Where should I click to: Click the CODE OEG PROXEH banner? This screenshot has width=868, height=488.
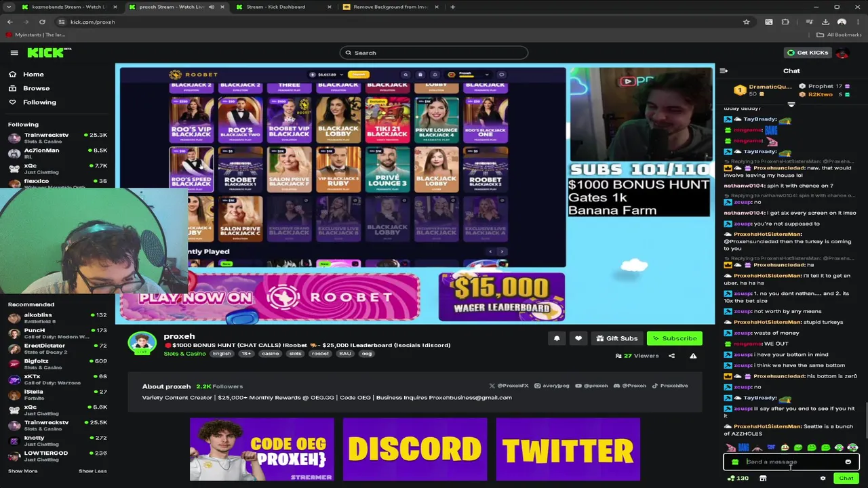(x=262, y=449)
